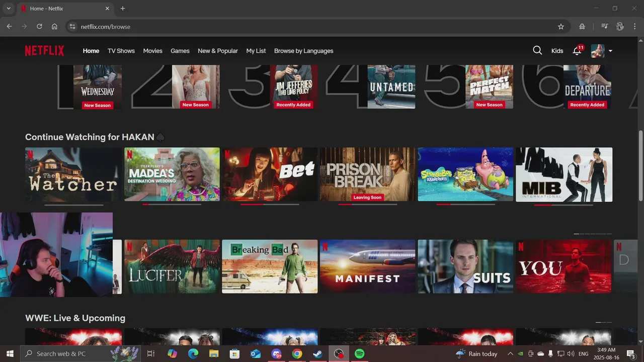Open the tab search dropdown arrow

[8, 9]
